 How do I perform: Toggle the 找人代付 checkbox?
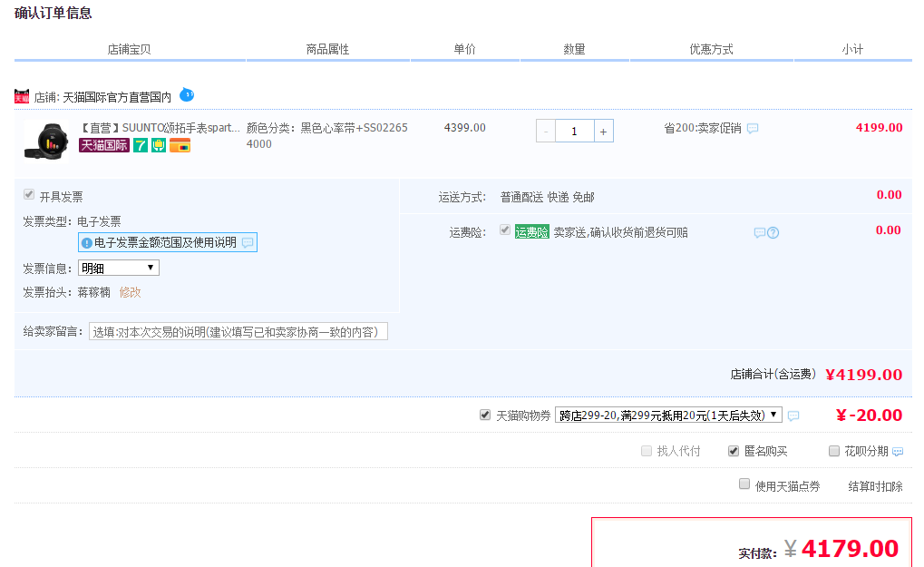click(x=647, y=451)
